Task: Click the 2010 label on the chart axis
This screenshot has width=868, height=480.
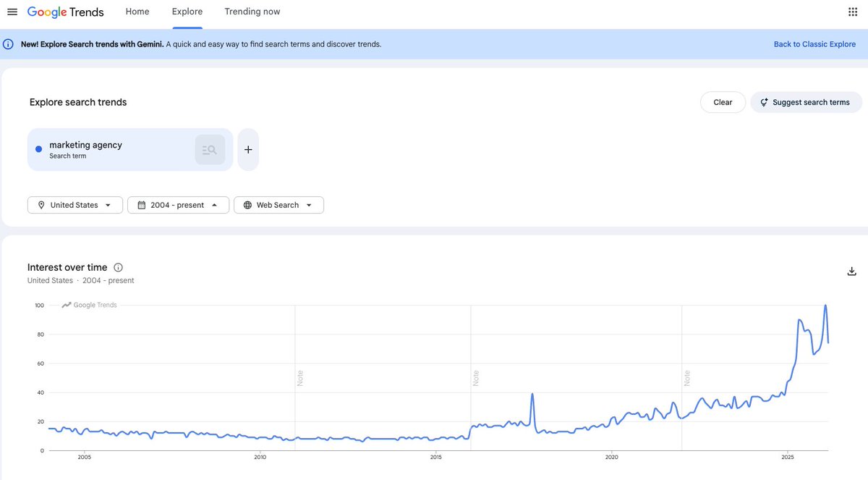Action: tap(260, 457)
